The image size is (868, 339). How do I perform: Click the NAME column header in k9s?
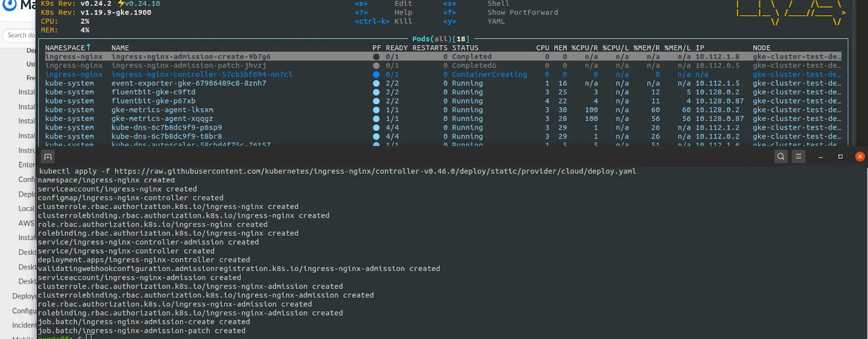tap(120, 48)
